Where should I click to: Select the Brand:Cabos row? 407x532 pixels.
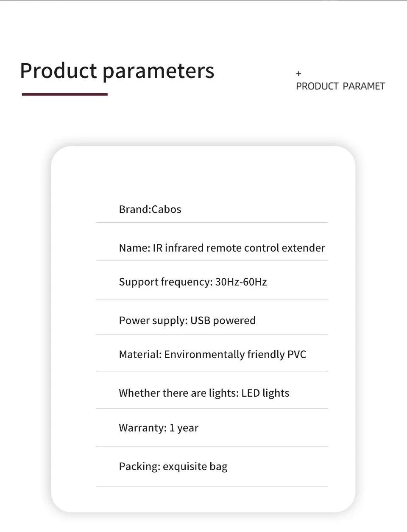coord(212,209)
